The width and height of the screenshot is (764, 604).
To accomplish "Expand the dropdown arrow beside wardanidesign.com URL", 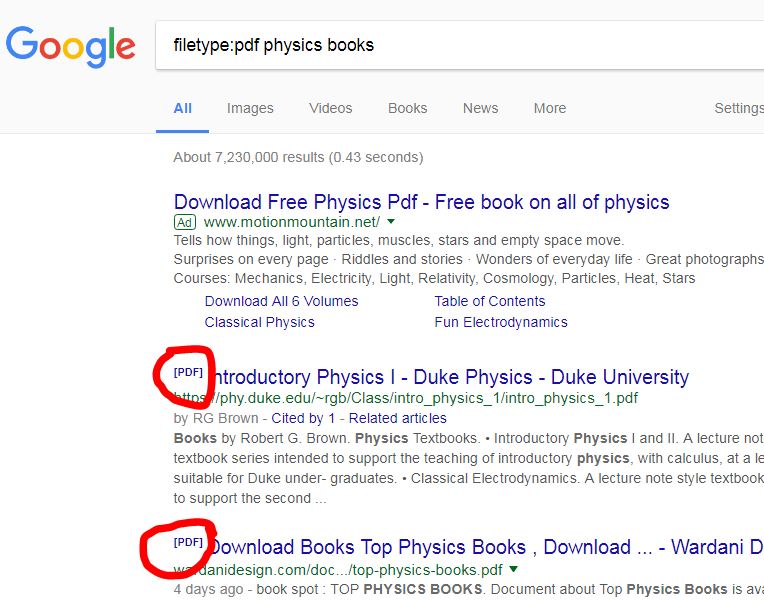I will pyautogui.click(x=513, y=569).
